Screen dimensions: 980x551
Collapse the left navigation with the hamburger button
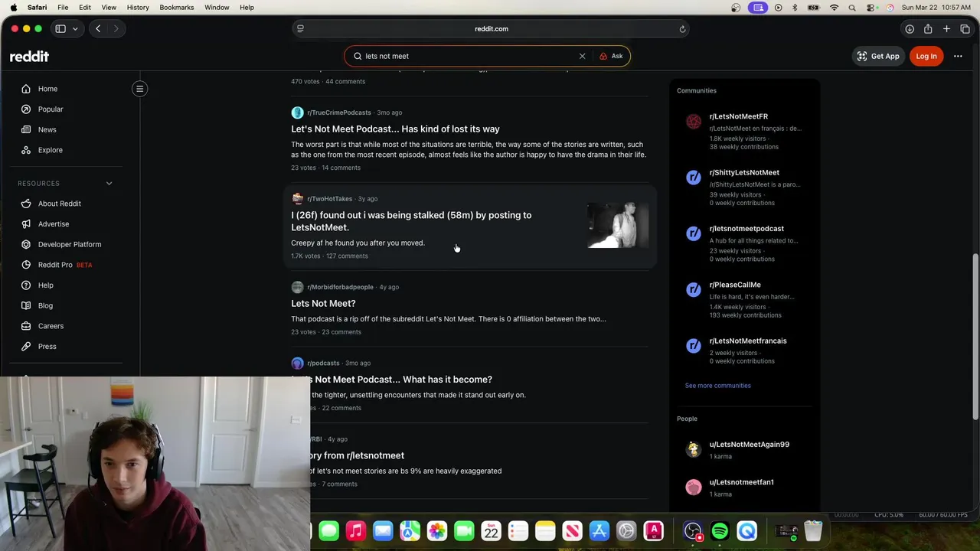(139, 89)
